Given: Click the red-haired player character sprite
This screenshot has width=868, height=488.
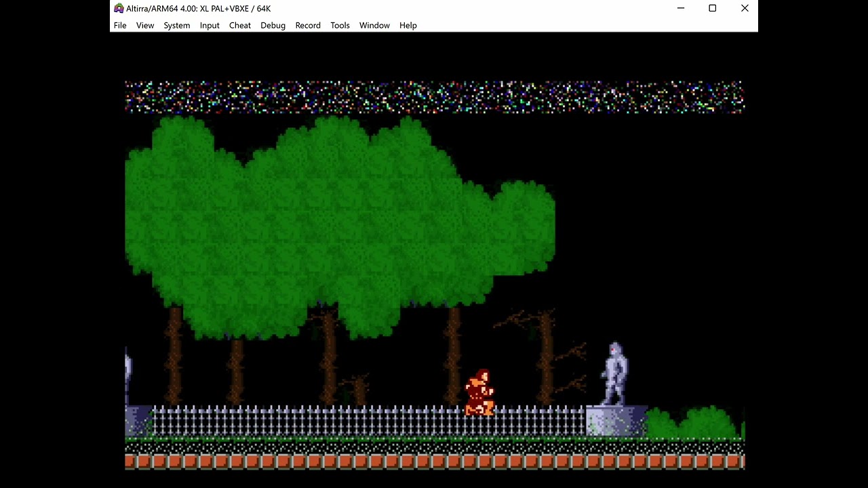Looking at the screenshot, I should [479, 392].
